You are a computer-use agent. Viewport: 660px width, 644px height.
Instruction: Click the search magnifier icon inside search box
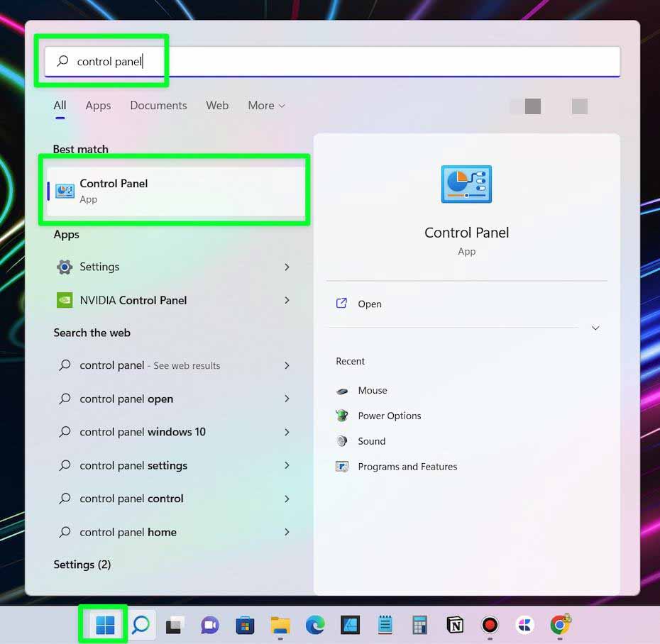[62, 61]
